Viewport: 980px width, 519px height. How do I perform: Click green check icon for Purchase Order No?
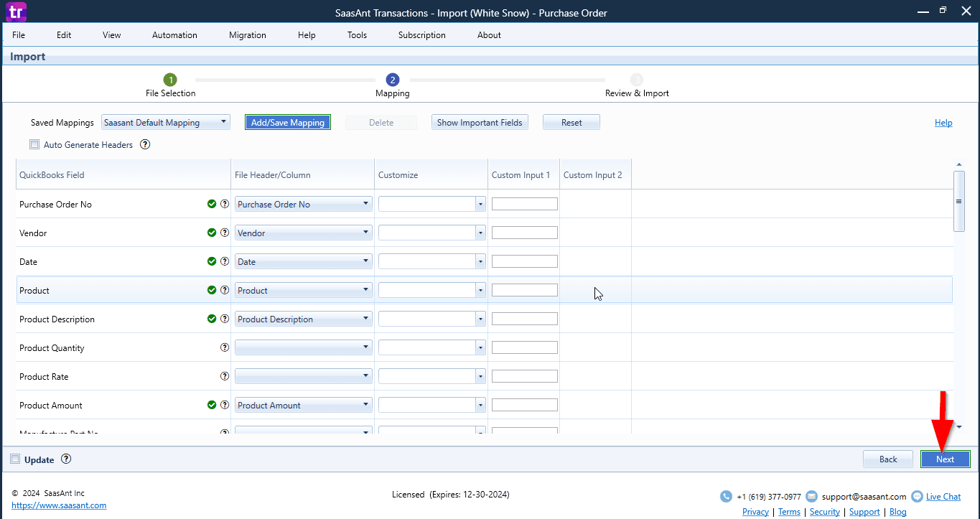pyautogui.click(x=212, y=204)
